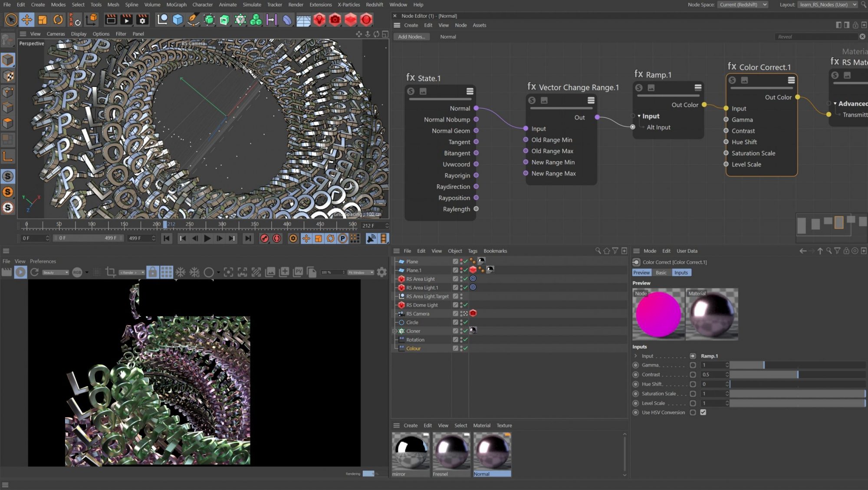868x490 pixels.
Task: Toggle Contrast port circle in Attributes
Action: (693, 374)
